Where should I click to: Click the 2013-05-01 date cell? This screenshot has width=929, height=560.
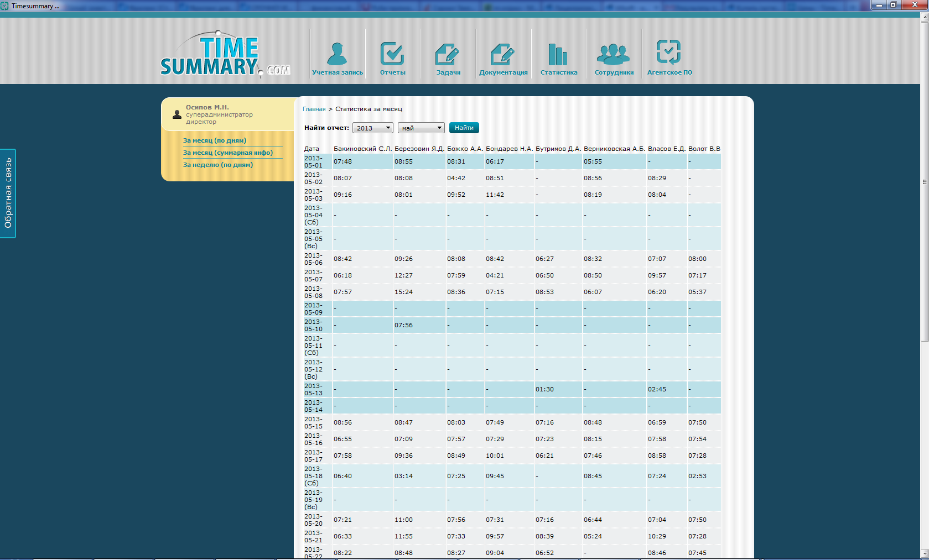point(313,161)
